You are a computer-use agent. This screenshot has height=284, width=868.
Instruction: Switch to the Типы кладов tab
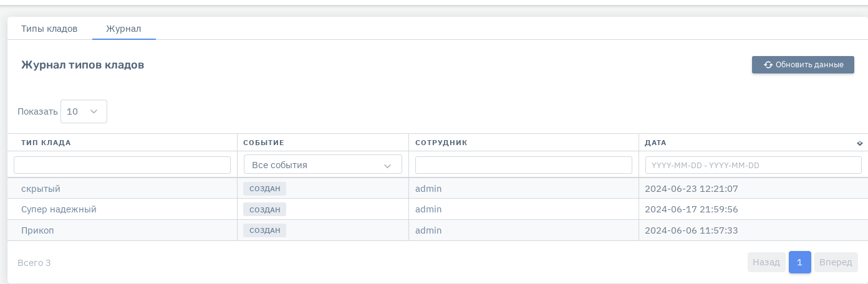point(49,29)
